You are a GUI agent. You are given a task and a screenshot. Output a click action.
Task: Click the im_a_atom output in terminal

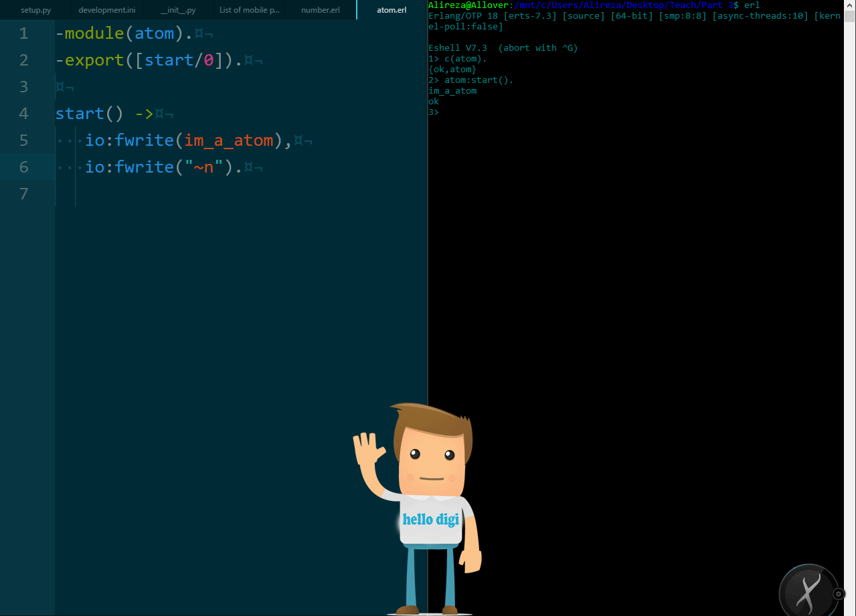click(x=452, y=91)
